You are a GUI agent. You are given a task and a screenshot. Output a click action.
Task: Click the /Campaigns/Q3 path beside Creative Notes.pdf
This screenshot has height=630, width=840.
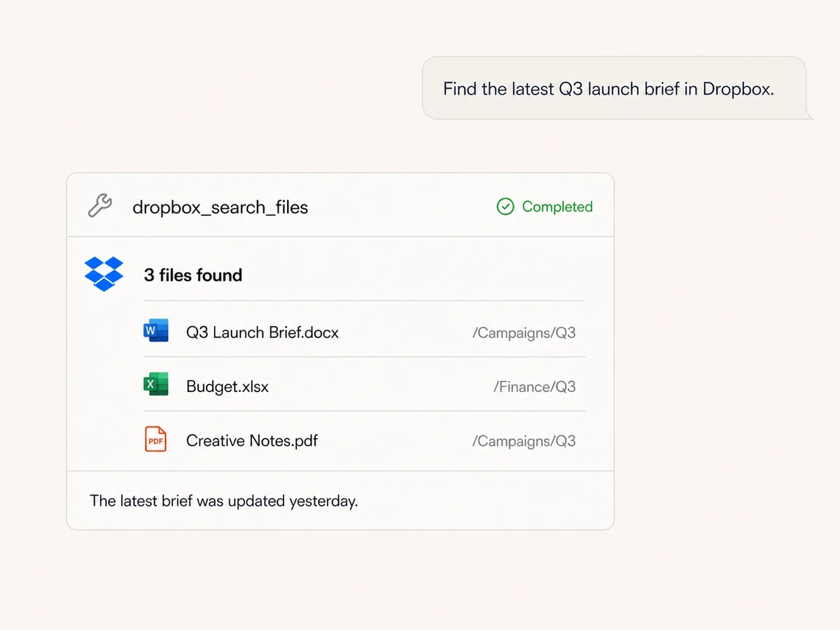coord(524,441)
